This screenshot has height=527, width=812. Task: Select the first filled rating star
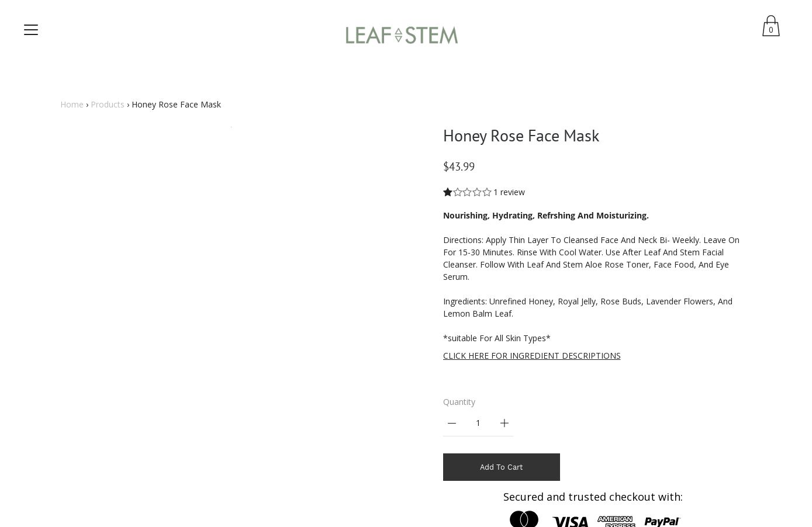click(x=448, y=192)
